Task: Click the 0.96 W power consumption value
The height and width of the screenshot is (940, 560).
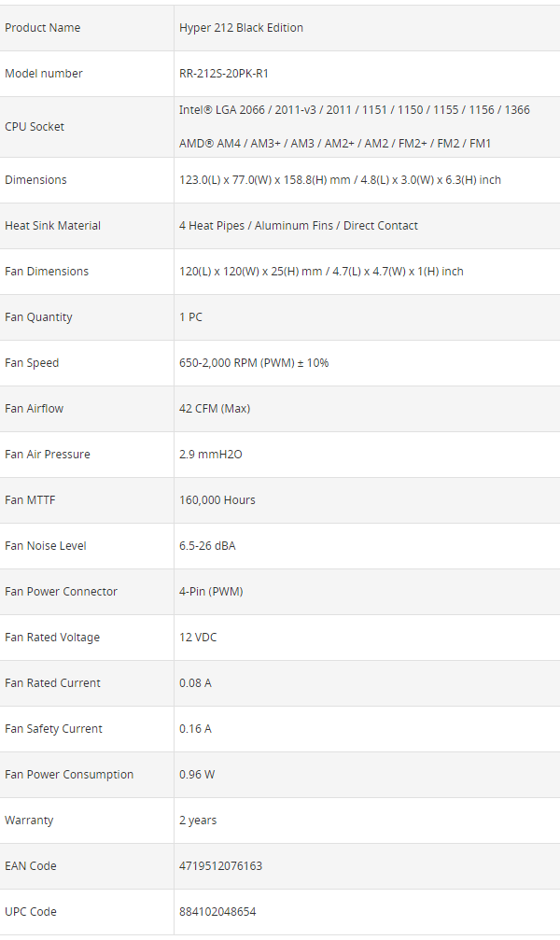Action: coord(197,775)
